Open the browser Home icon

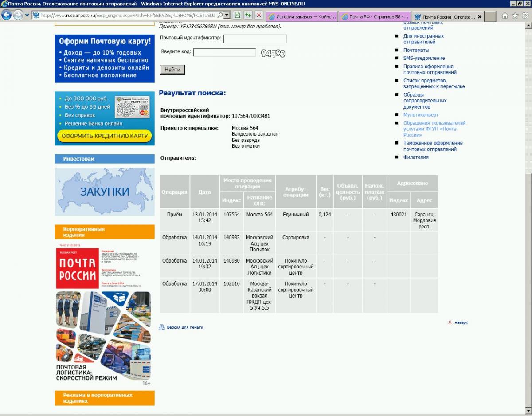pos(505,16)
